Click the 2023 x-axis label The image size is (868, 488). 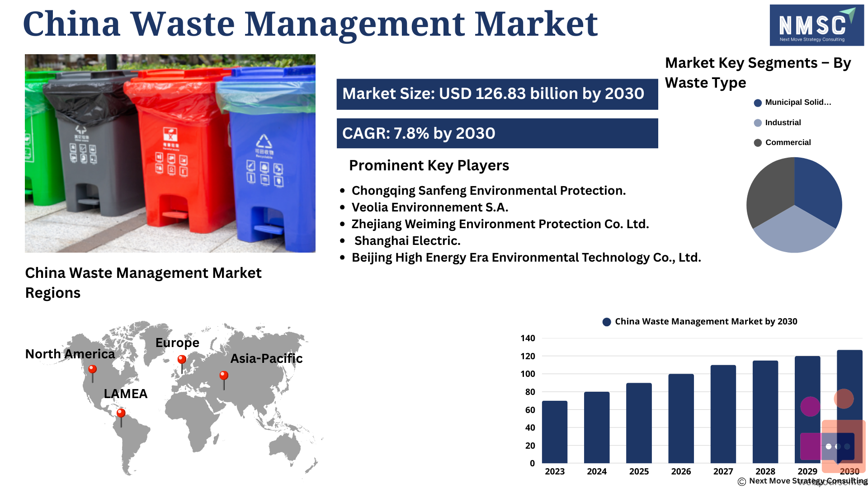555,472
